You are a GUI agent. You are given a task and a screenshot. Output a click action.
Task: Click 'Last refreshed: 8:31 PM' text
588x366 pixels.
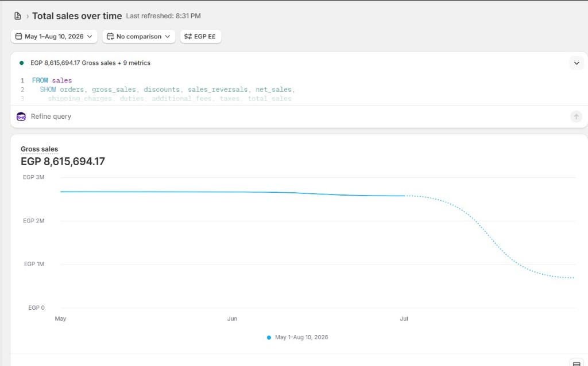pos(163,16)
